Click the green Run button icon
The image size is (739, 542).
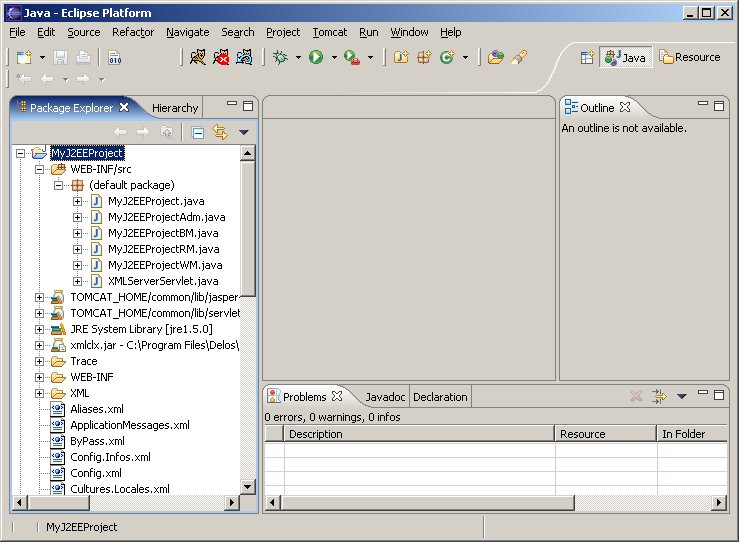(316, 58)
